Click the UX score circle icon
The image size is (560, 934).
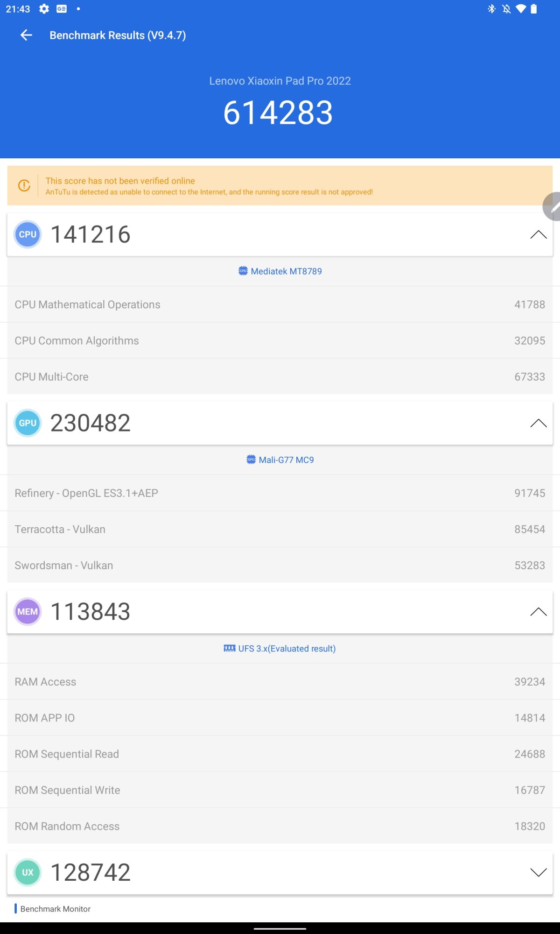[28, 872]
